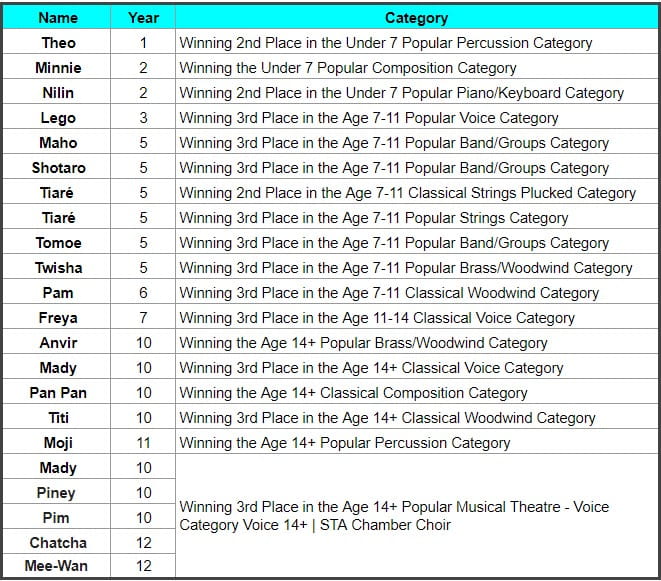Click Pam's year cell showing 6

(x=143, y=293)
